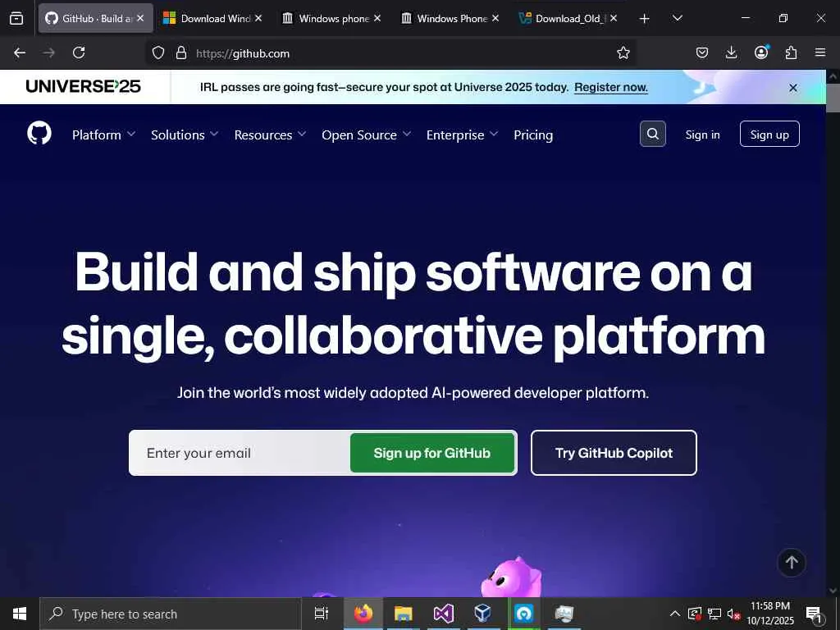Open the Pocket save icon

702,52
